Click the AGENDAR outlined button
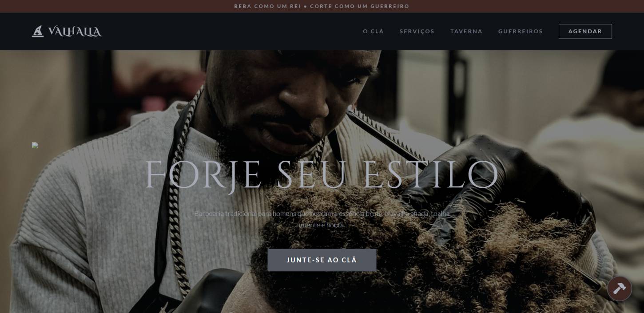The image size is (644, 313). click(585, 32)
